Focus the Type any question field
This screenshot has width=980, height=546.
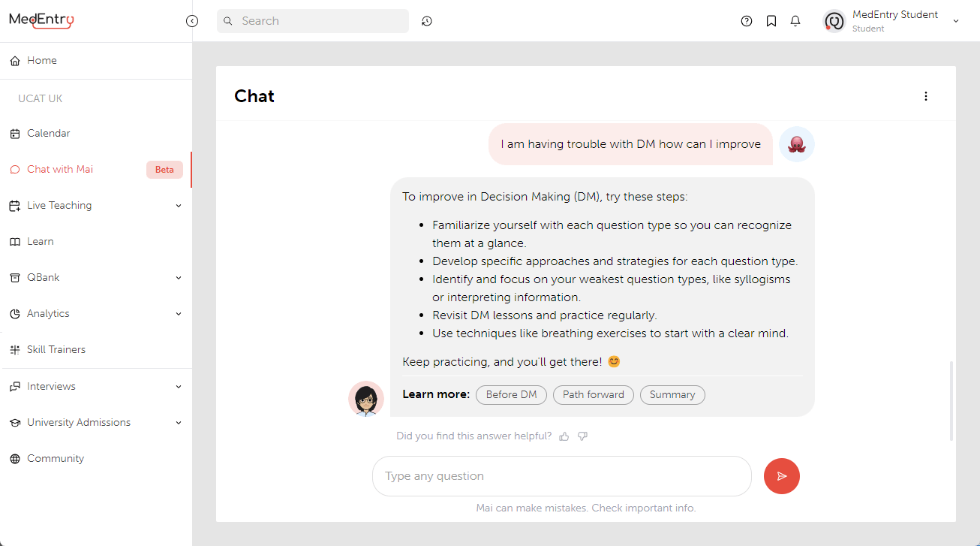point(561,476)
